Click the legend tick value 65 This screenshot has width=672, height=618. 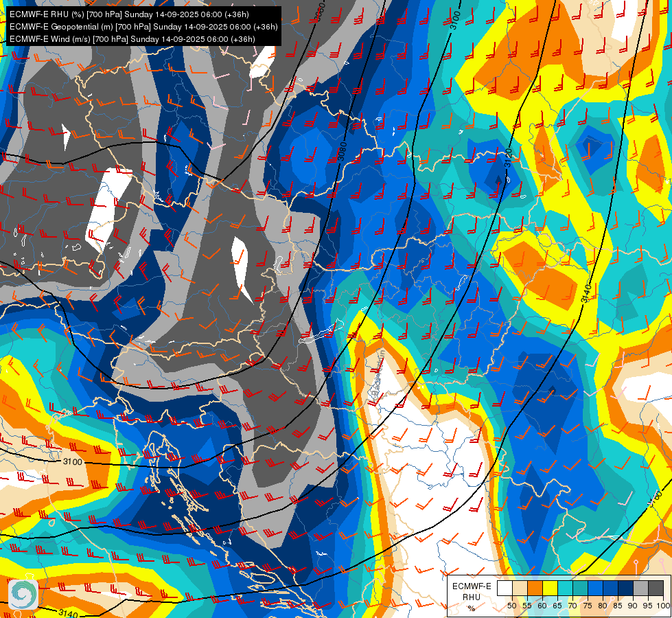coord(557,606)
